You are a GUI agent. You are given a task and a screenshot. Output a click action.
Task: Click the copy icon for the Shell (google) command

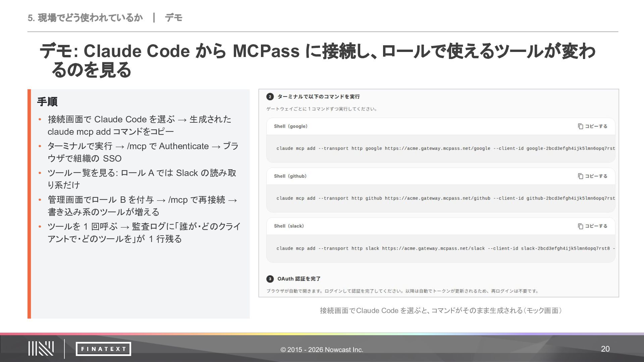click(x=580, y=126)
